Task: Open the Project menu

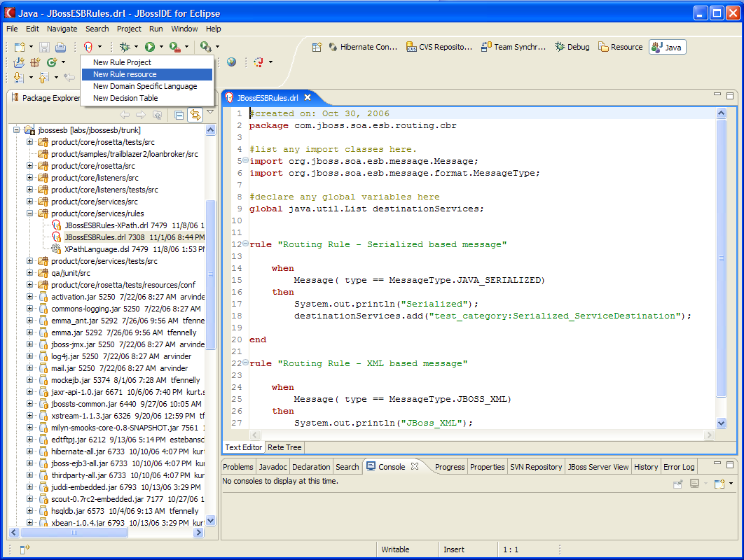Action: click(x=129, y=29)
